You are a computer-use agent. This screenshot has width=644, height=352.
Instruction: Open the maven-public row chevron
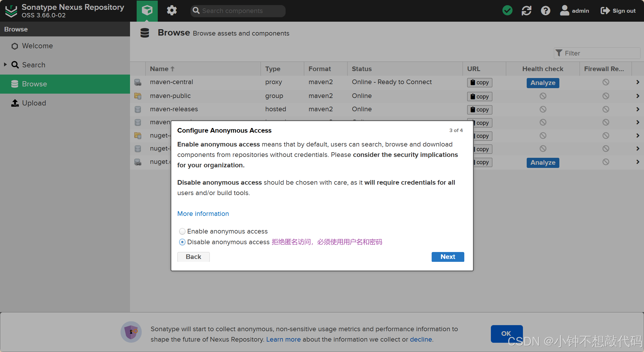(638, 96)
